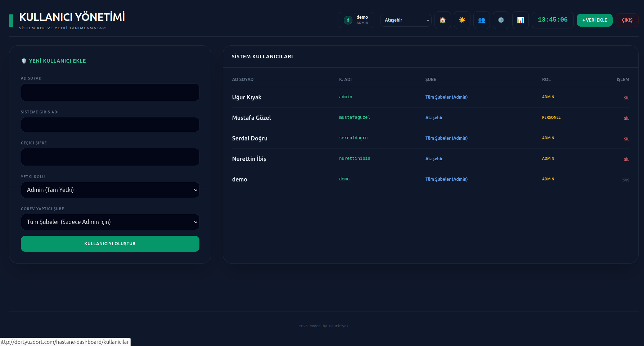Click the ŞUBE column header
This screenshot has width=644, height=346.
[x=431, y=80]
